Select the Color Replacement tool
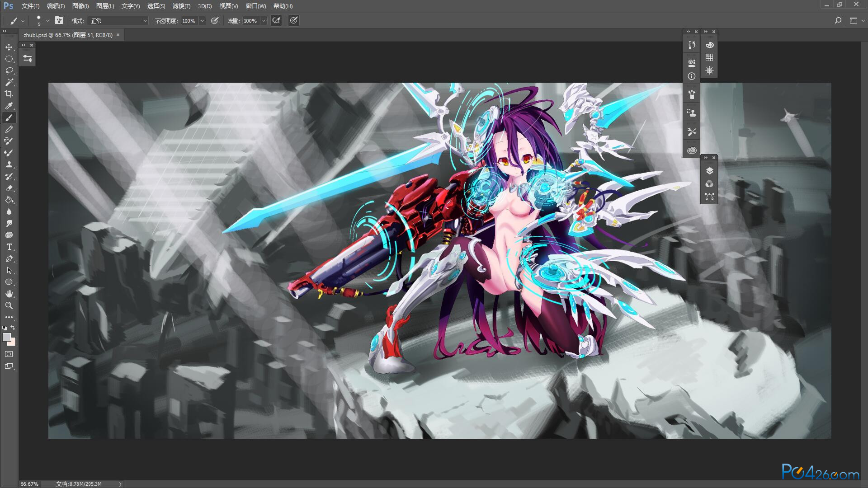 tap(9, 141)
